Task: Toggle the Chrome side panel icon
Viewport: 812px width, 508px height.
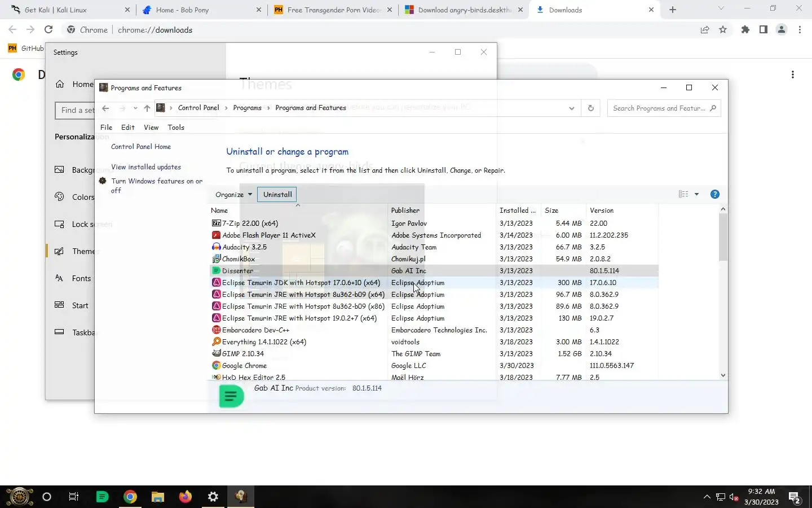Action: (x=764, y=29)
